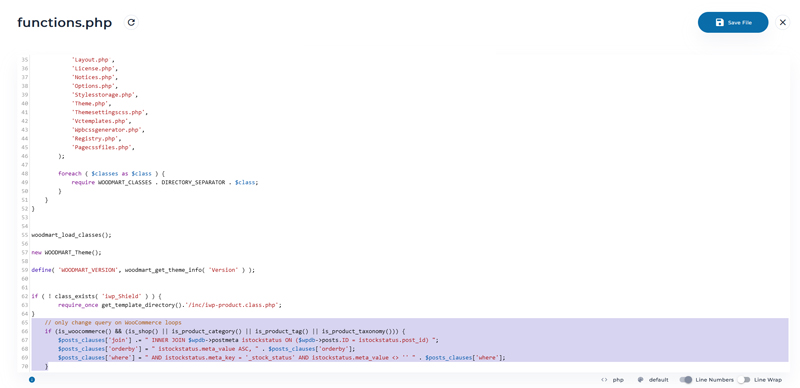Click the Line Wrap label
This screenshot has width=800, height=388.
click(768, 380)
